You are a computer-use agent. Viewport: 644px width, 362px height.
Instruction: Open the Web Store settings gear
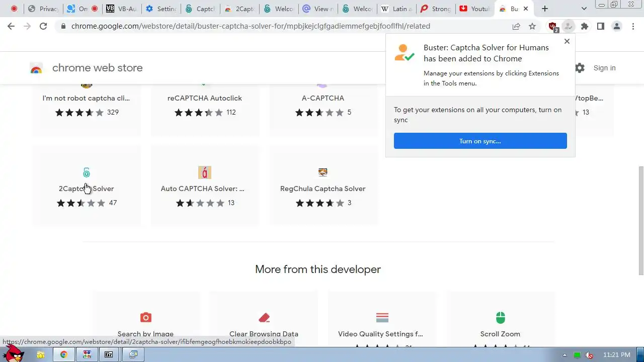pos(580,68)
